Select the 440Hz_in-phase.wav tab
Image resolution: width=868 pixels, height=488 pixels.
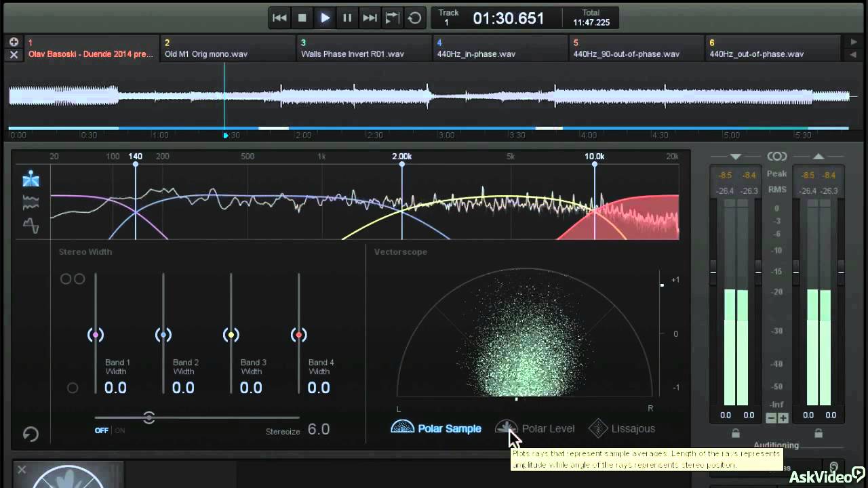(501, 48)
